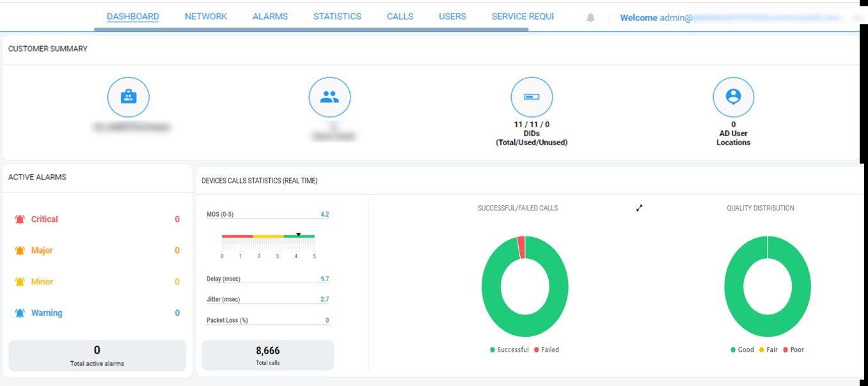
Task: Expand the Successful/Failed Calls chart fullscreen
Action: click(639, 208)
